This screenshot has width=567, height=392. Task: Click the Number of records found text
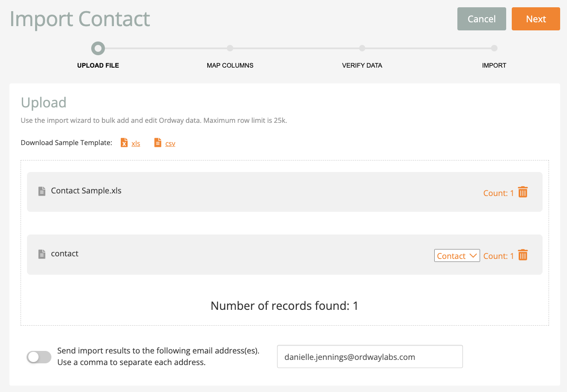(284, 306)
